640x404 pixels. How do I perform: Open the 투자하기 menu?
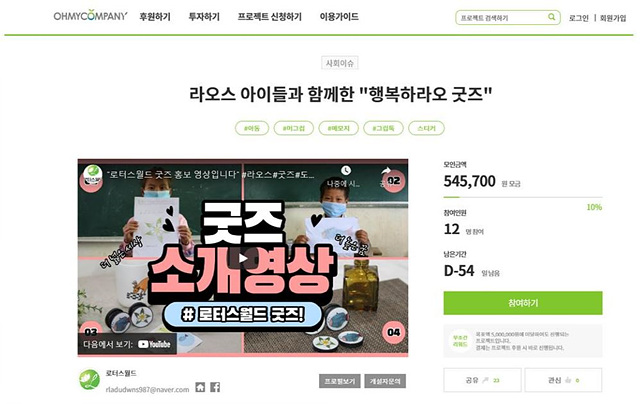point(204,17)
